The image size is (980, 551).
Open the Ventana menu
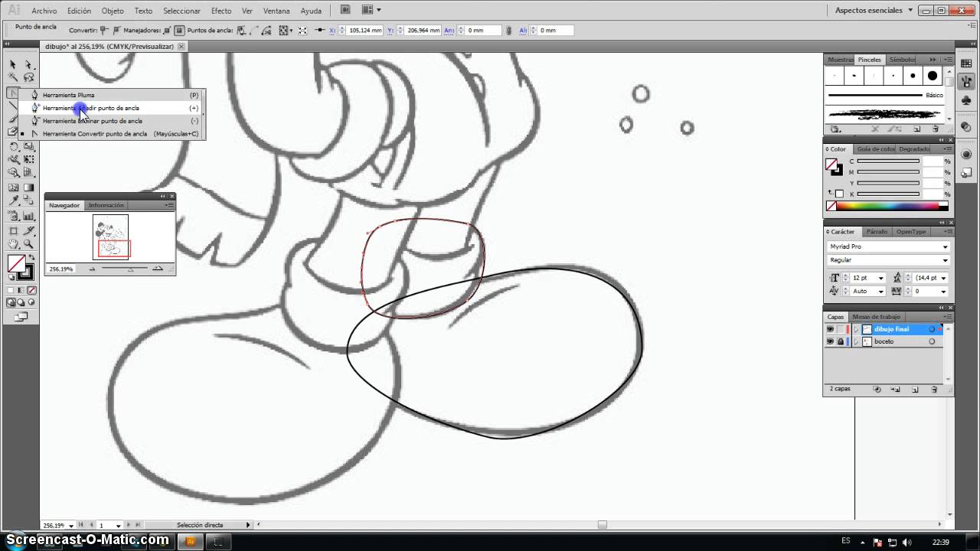click(276, 11)
